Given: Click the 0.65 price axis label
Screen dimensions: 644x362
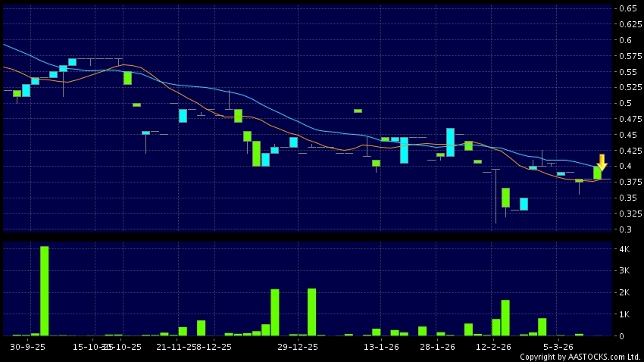Looking at the screenshot, I should (x=627, y=8).
